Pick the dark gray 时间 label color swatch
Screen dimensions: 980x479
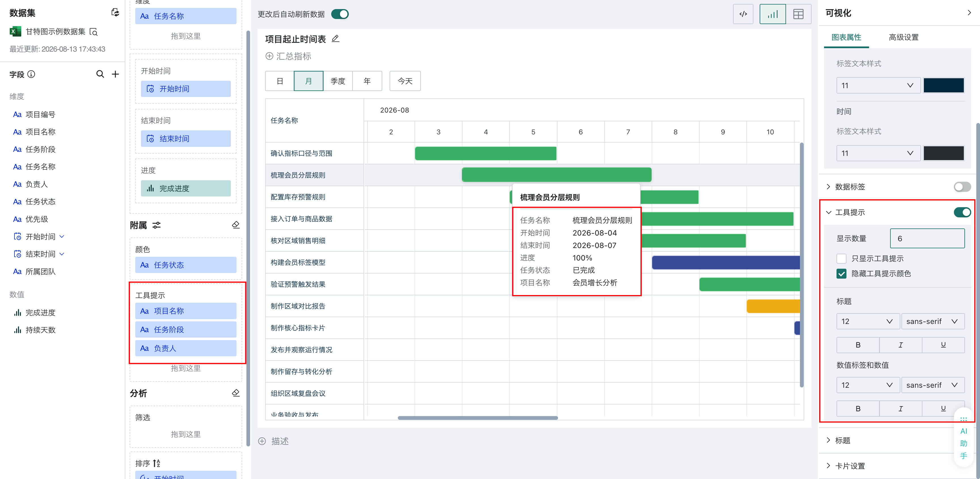point(943,153)
